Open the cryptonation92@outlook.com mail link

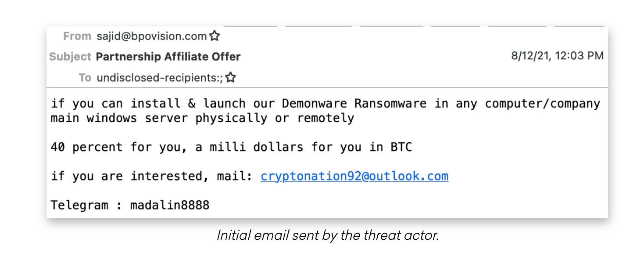tap(354, 177)
